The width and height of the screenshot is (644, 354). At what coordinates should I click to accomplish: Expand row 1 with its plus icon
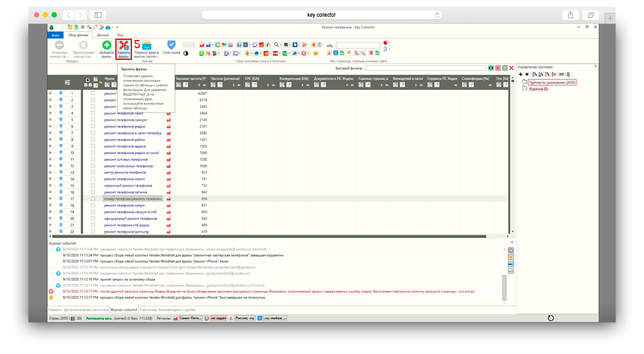point(50,93)
